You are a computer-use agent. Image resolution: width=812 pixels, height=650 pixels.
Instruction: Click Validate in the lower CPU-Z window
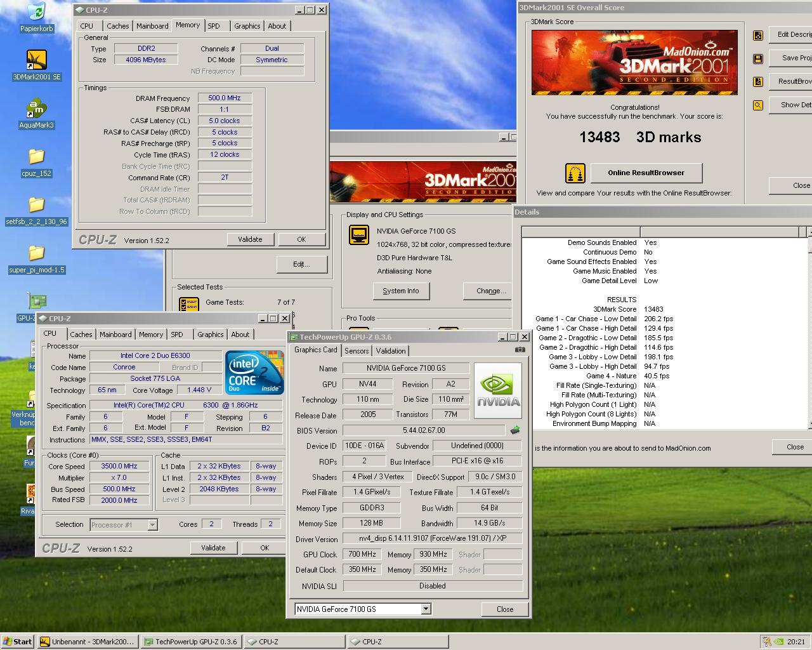coord(213,548)
